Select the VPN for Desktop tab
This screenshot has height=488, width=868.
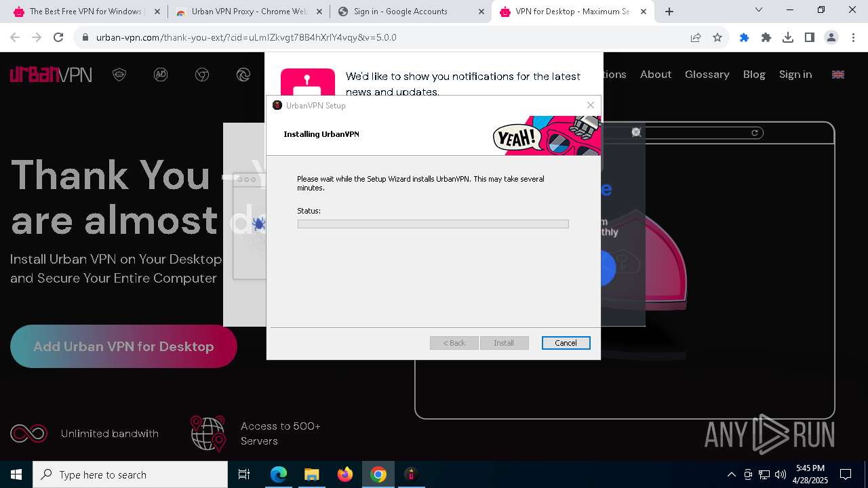tap(572, 12)
